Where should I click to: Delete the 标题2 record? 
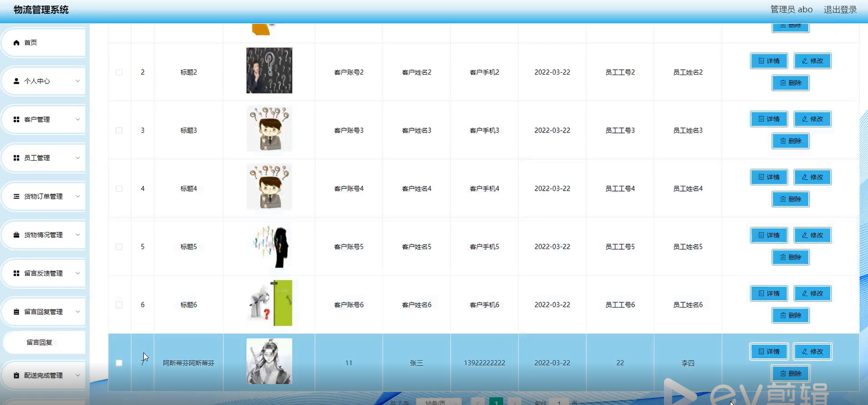[790, 83]
